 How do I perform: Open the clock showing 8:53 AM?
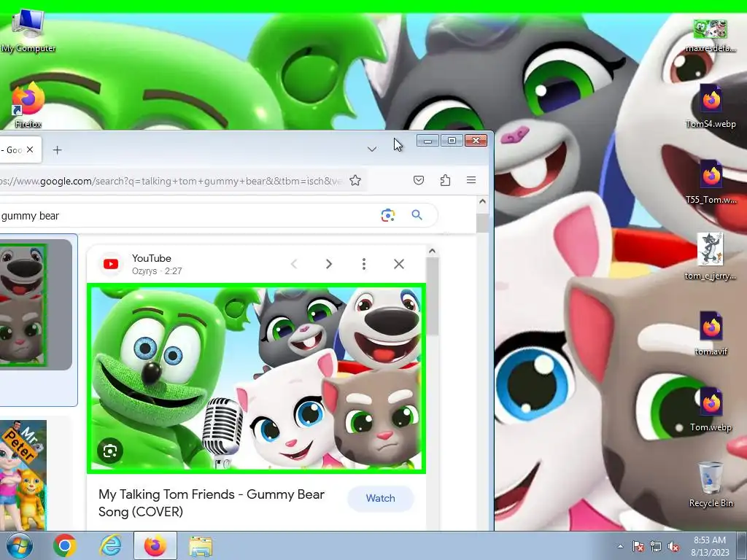tap(709, 546)
